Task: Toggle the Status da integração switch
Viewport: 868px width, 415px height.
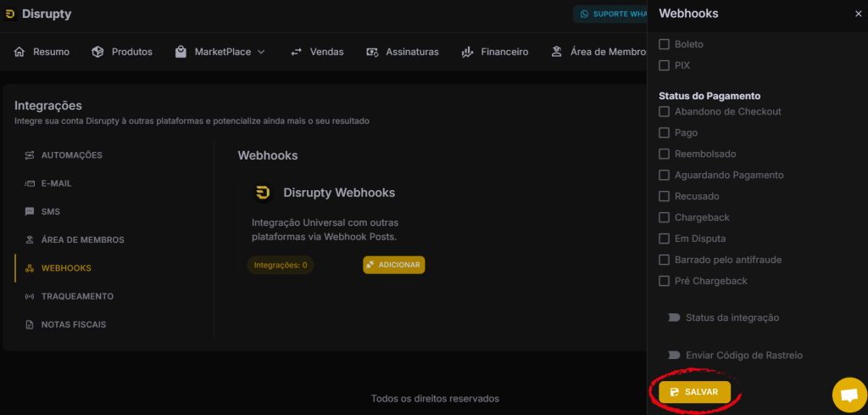Action: pos(674,317)
